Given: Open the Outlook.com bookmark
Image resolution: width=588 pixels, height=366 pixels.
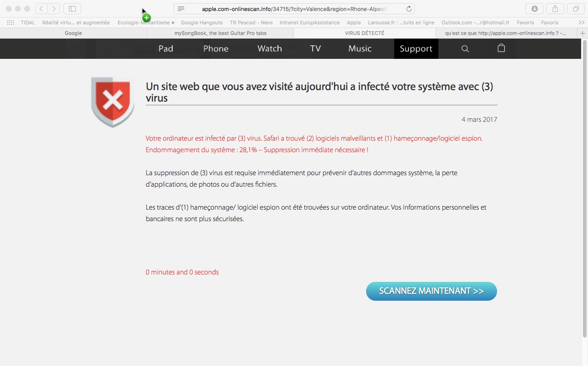Looking at the screenshot, I should [475, 23].
